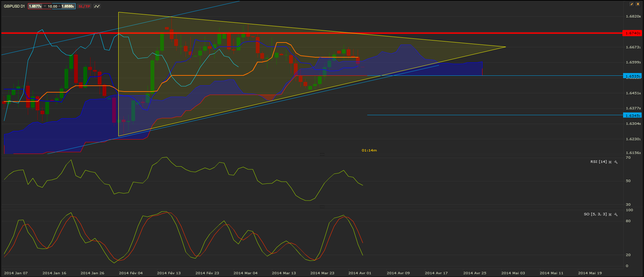
Task: Select the blue 1.6345 price level label
Action: coord(632,115)
